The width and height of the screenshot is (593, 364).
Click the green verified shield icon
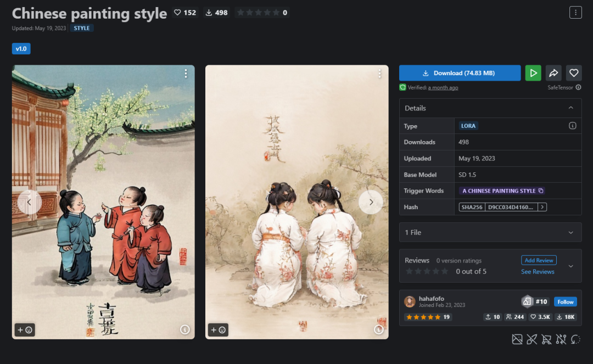coord(403,87)
